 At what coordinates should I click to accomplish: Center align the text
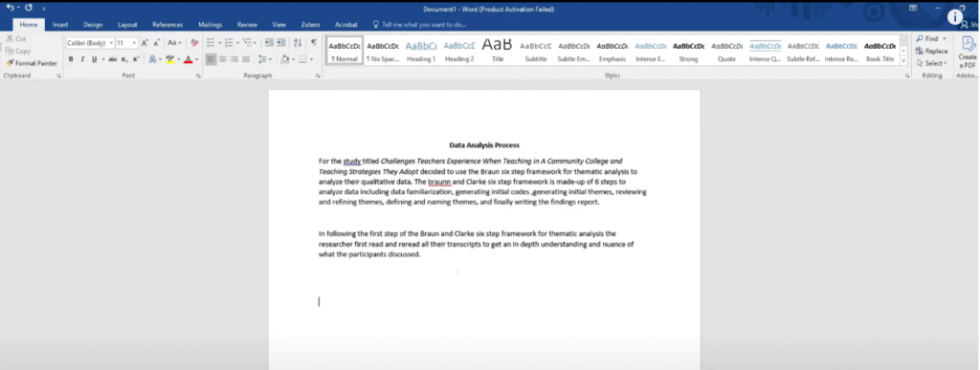pyautogui.click(x=222, y=59)
